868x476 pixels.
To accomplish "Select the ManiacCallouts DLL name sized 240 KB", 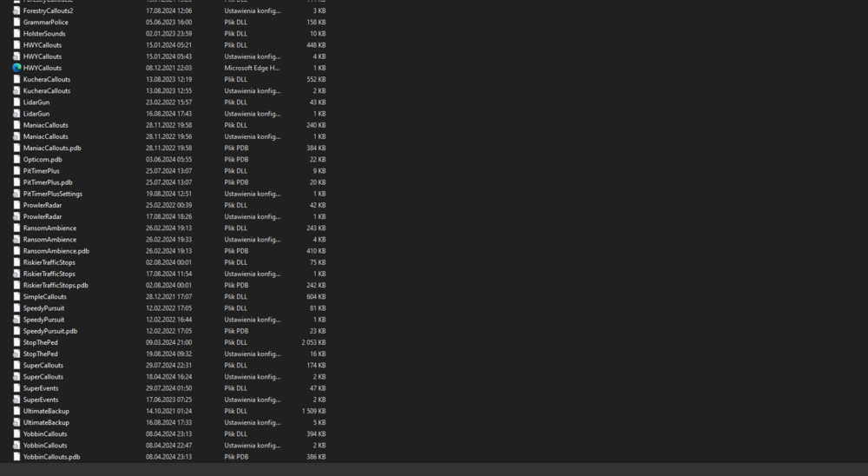I will pyautogui.click(x=45, y=125).
